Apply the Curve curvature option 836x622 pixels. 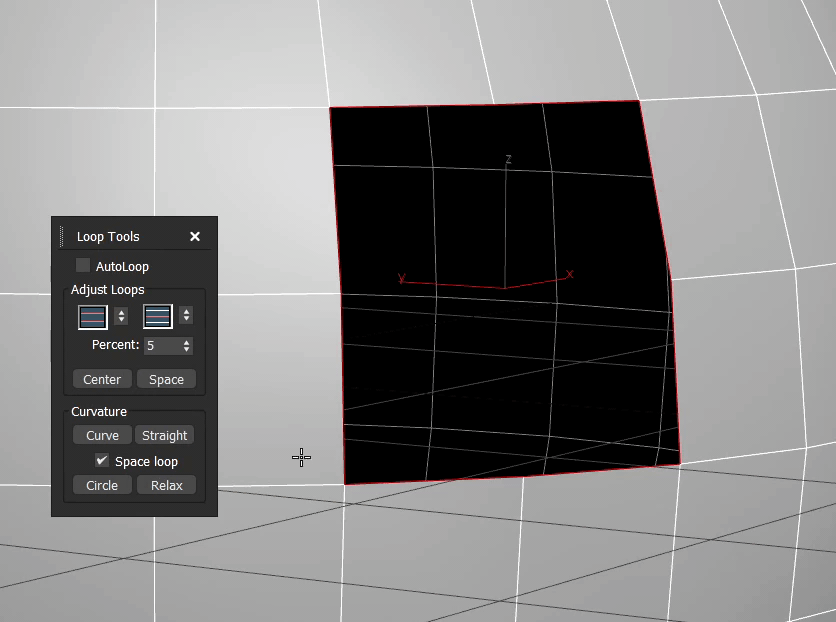(x=101, y=435)
